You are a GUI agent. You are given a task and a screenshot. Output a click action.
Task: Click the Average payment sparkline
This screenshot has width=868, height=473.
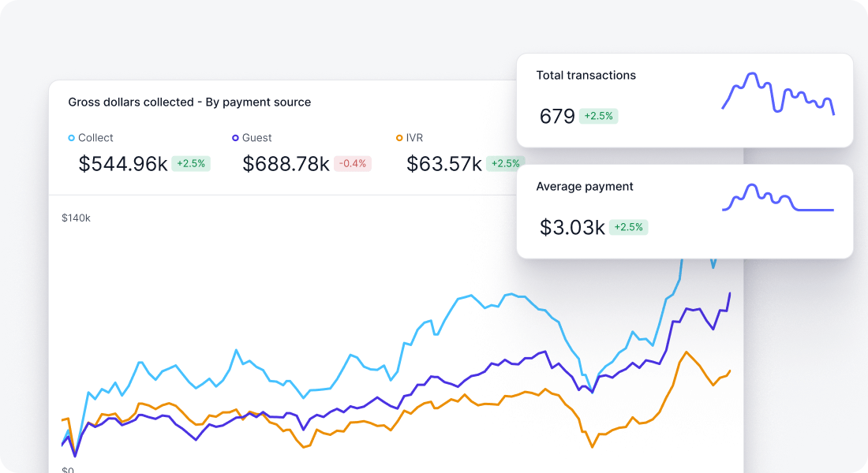778,198
